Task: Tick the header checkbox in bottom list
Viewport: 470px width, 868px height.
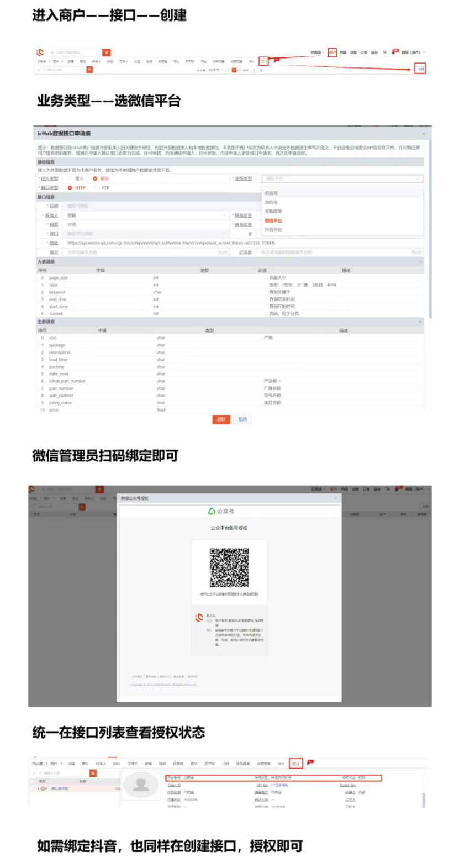Action: 32,781
